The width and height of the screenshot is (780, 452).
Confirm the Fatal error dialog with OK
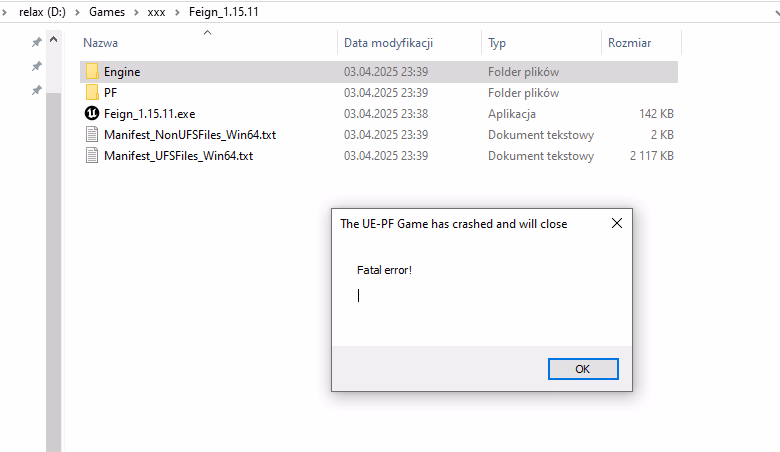tap(583, 369)
